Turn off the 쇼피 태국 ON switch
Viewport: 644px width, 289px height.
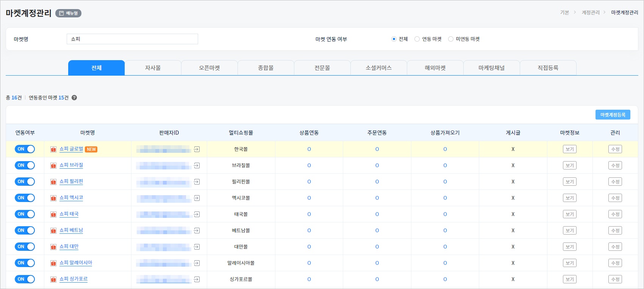tap(25, 214)
